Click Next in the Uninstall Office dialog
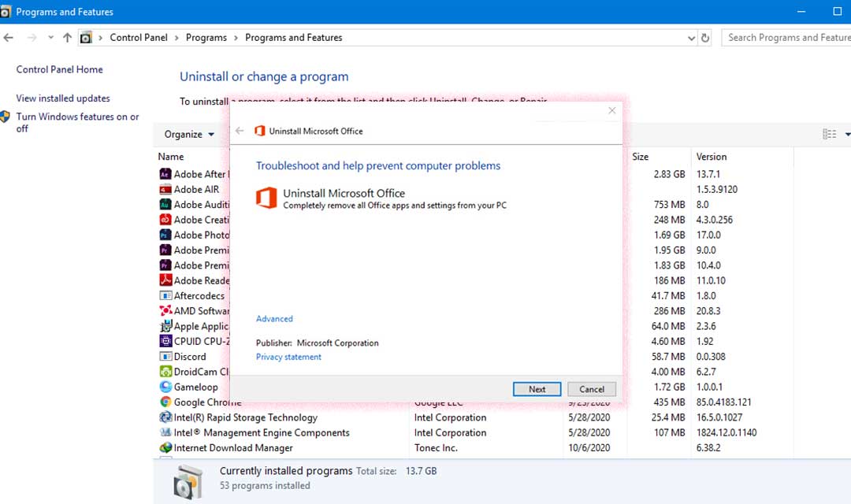The width and height of the screenshot is (851, 504). (x=537, y=389)
